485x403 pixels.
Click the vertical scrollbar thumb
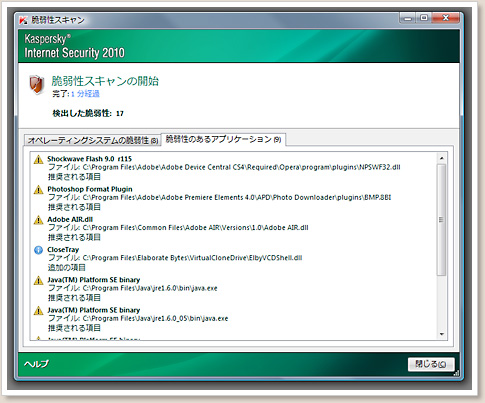pyautogui.click(x=442, y=220)
